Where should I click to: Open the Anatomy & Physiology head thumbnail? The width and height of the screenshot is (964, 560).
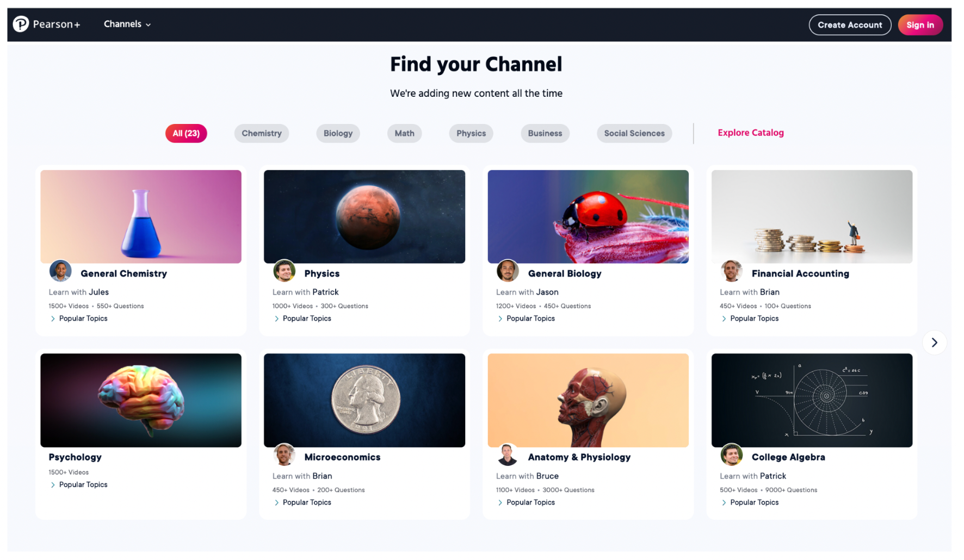tap(588, 401)
